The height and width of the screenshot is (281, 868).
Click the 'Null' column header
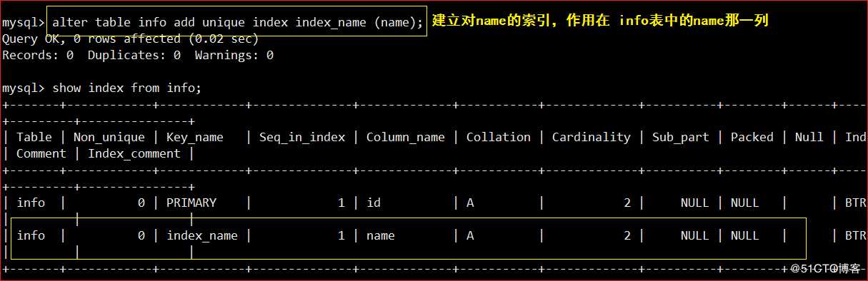809,137
